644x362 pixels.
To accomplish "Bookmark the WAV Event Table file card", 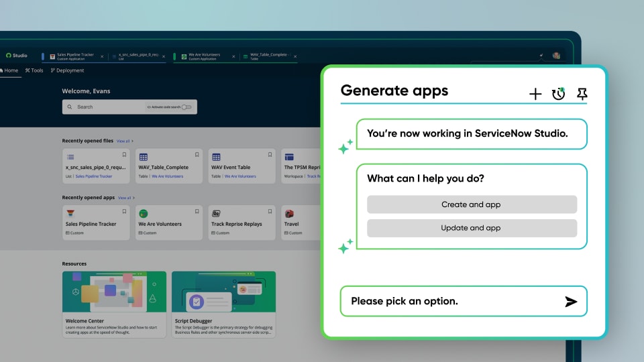I will point(270,155).
